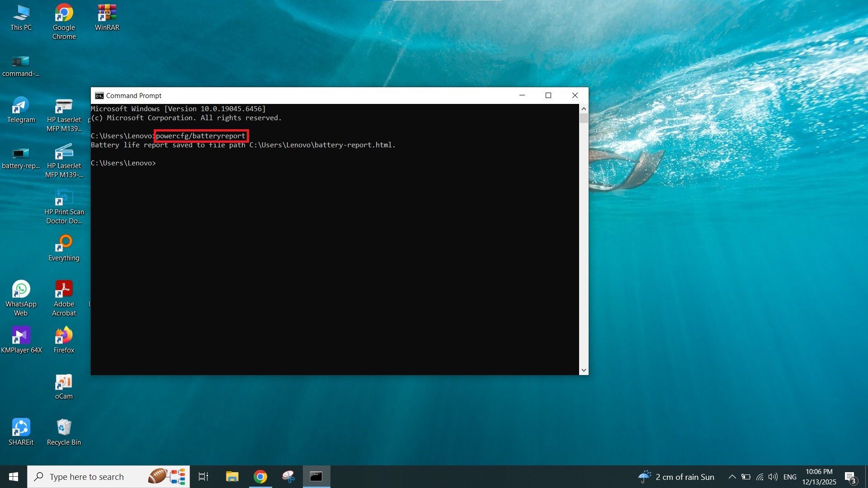Open the volume control in tray
The width and height of the screenshot is (868, 488).
773,477
